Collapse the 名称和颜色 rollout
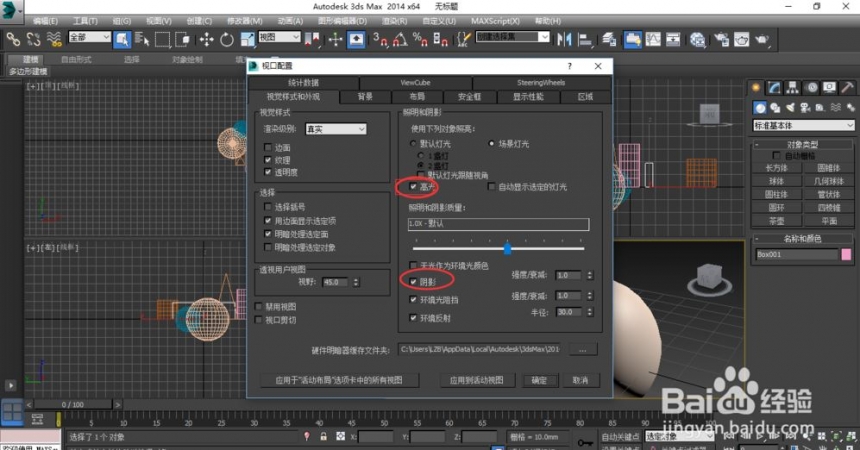The height and width of the screenshot is (450, 860). (802, 239)
